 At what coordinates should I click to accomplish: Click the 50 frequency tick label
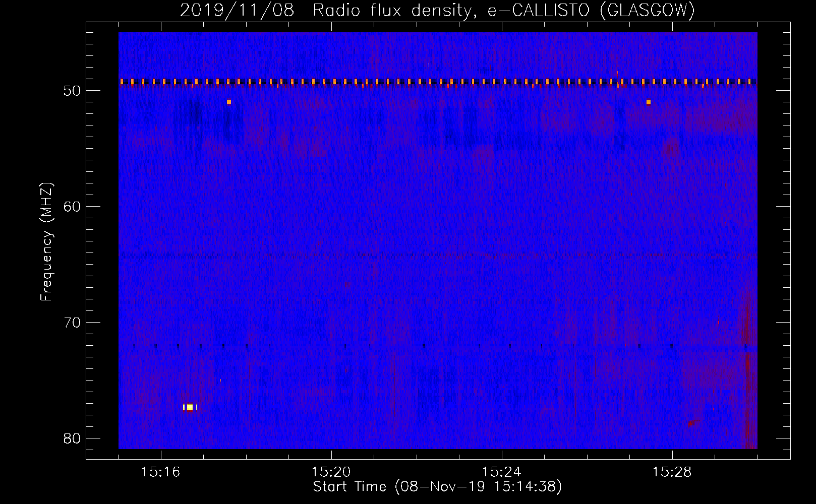tap(73, 91)
